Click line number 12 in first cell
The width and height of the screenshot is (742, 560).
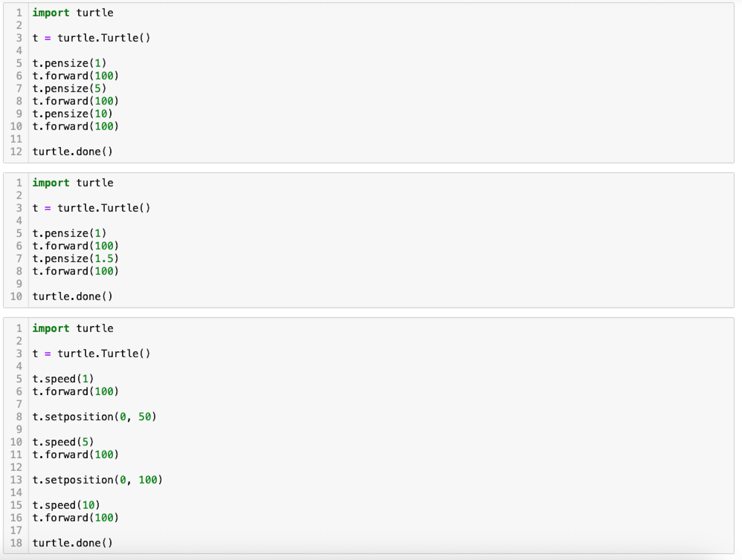pyautogui.click(x=16, y=152)
